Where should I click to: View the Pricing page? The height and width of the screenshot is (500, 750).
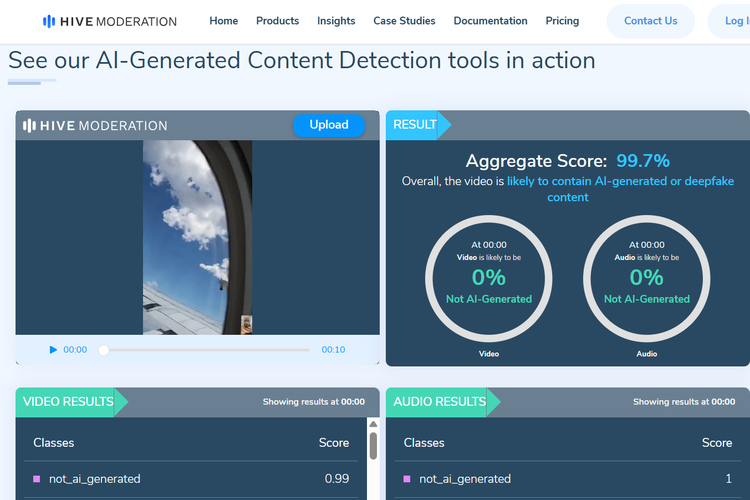(x=562, y=21)
